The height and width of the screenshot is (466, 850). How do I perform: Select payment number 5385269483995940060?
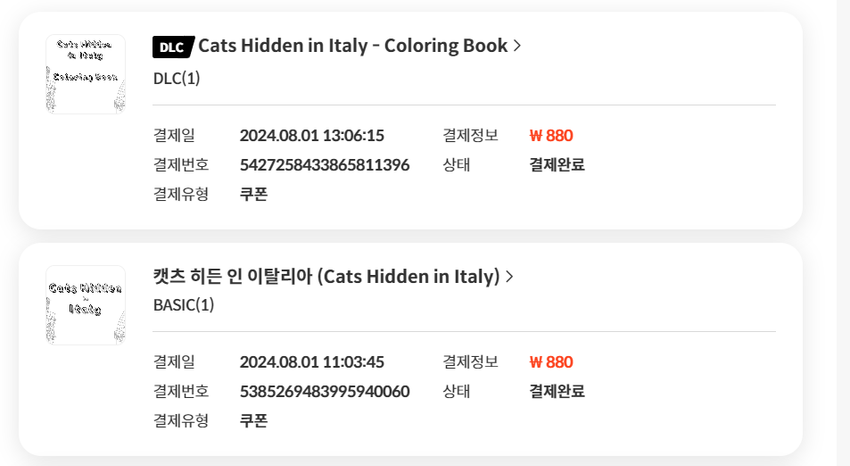(325, 391)
